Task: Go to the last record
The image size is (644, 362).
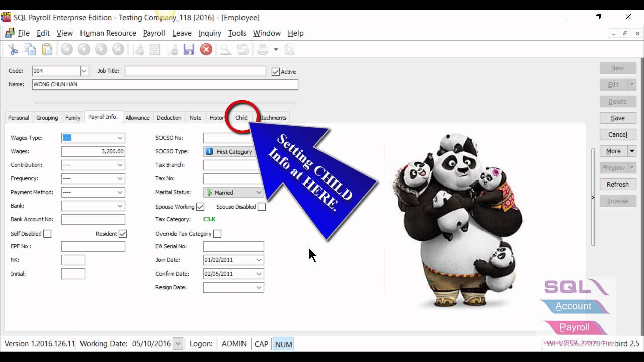Action: coord(118,49)
